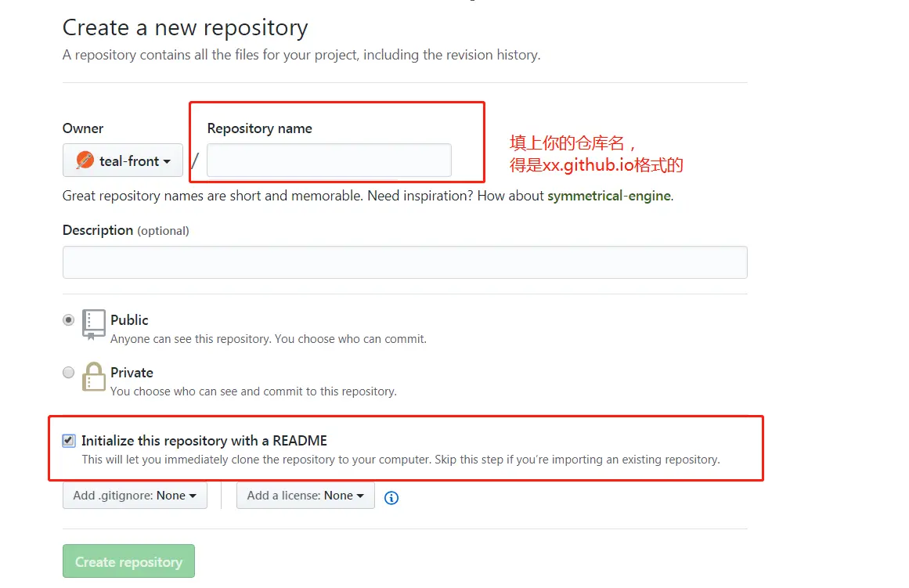
Task: Click the Public option label
Action: [x=129, y=320]
